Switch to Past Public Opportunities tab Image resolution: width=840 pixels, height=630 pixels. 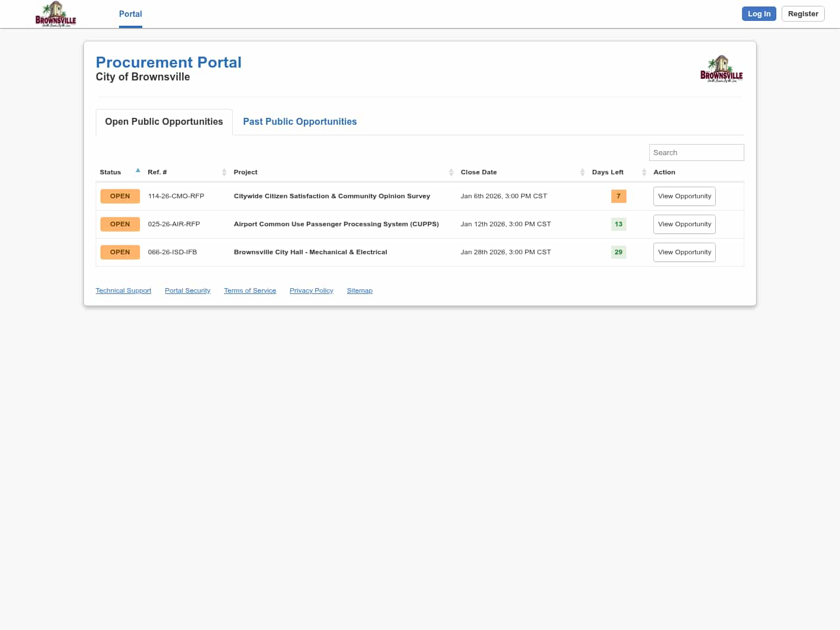click(x=300, y=122)
